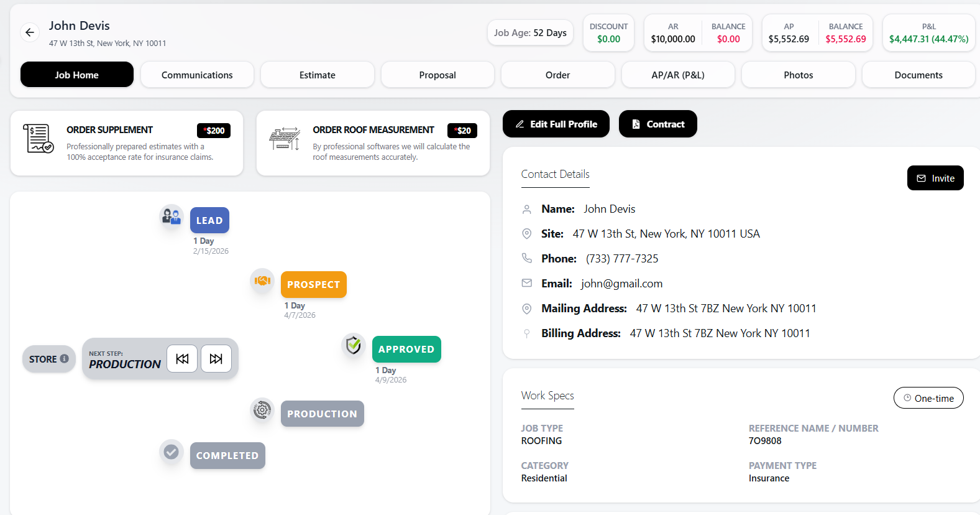Click the back arrow beside John Devis
The image size is (980, 515).
click(x=30, y=32)
